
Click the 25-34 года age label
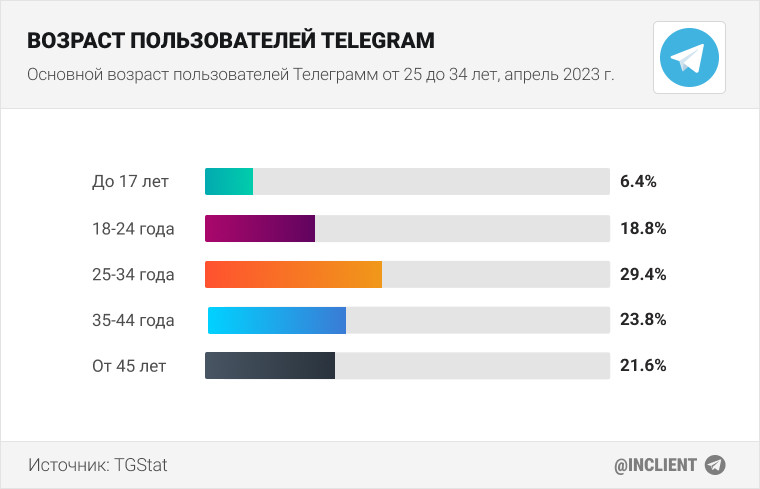click(133, 274)
